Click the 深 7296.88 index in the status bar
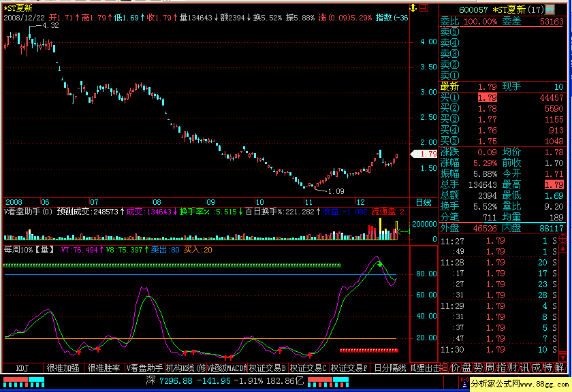 170,381
